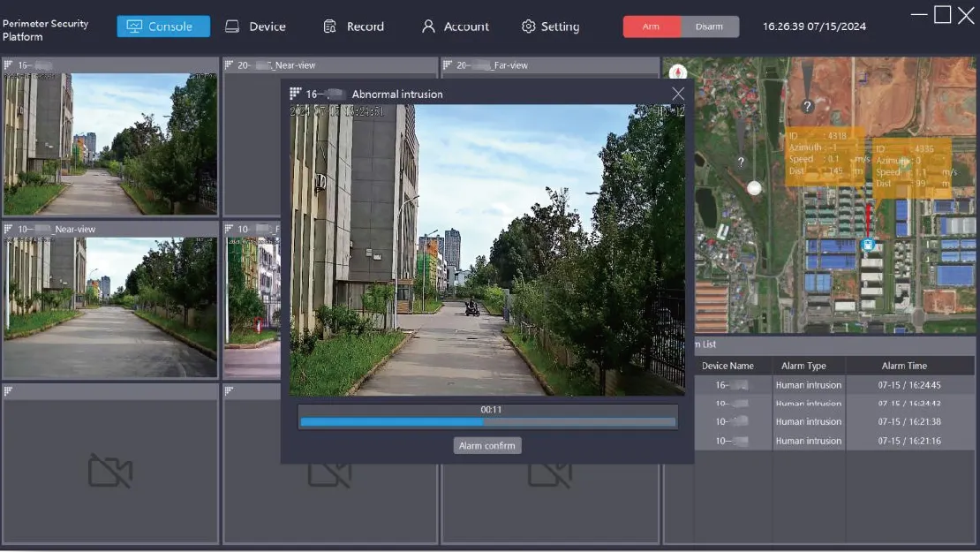980x552 pixels.
Task: Click the 20- Far-view tile title
Action: tap(493, 65)
